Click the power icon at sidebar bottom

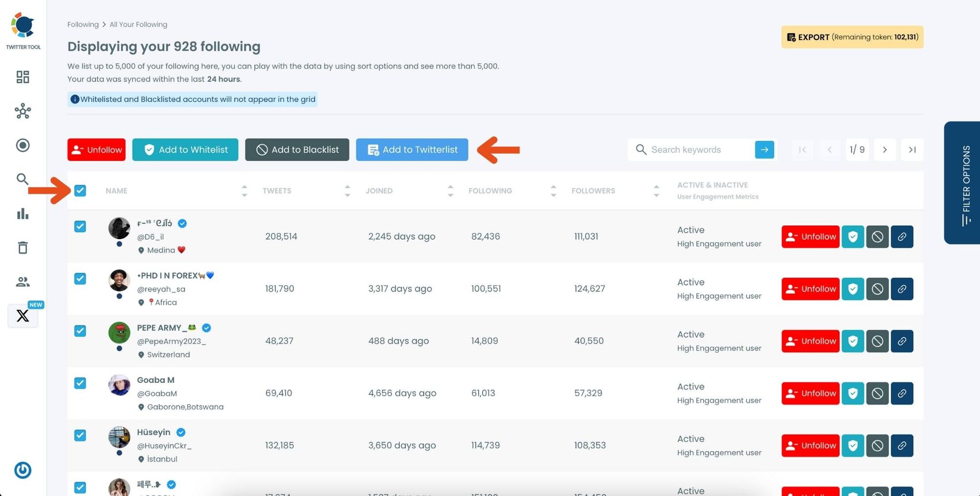pos(23,470)
